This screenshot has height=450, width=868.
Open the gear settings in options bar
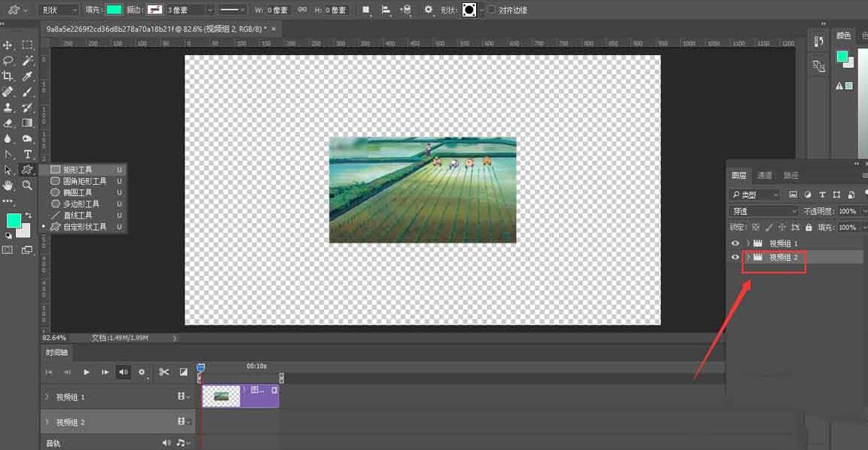pyautogui.click(x=428, y=10)
